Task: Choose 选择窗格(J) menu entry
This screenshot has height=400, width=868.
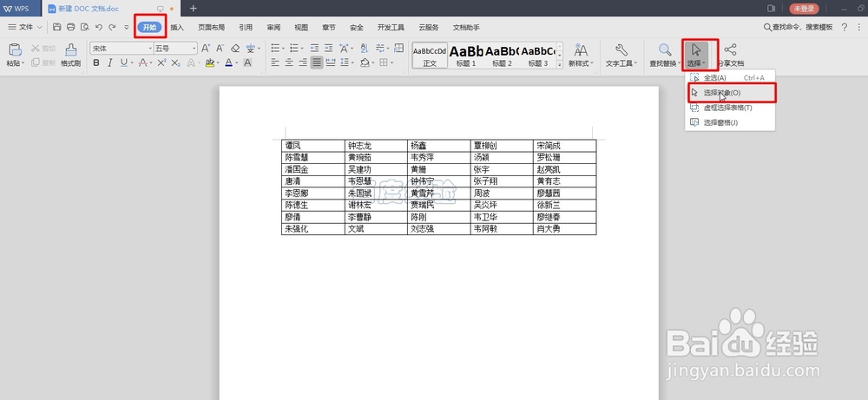Action: pos(730,123)
